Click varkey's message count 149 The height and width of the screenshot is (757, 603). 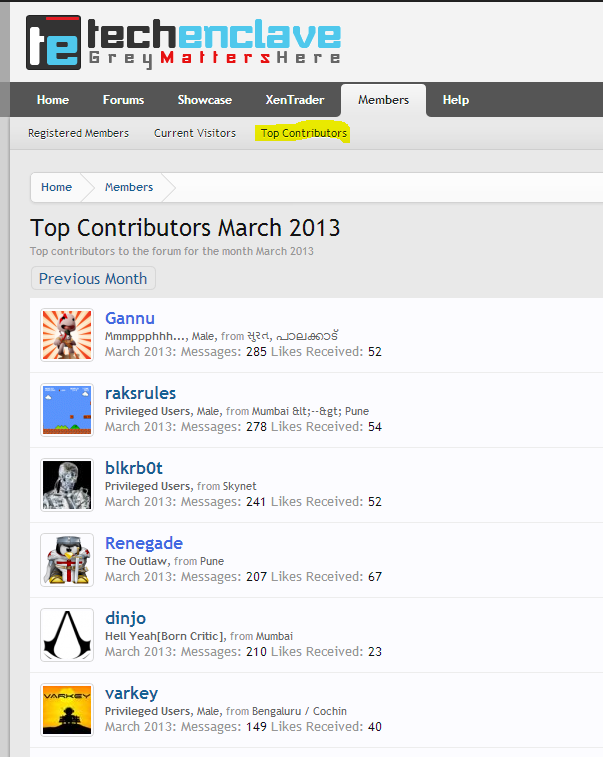pos(256,727)
